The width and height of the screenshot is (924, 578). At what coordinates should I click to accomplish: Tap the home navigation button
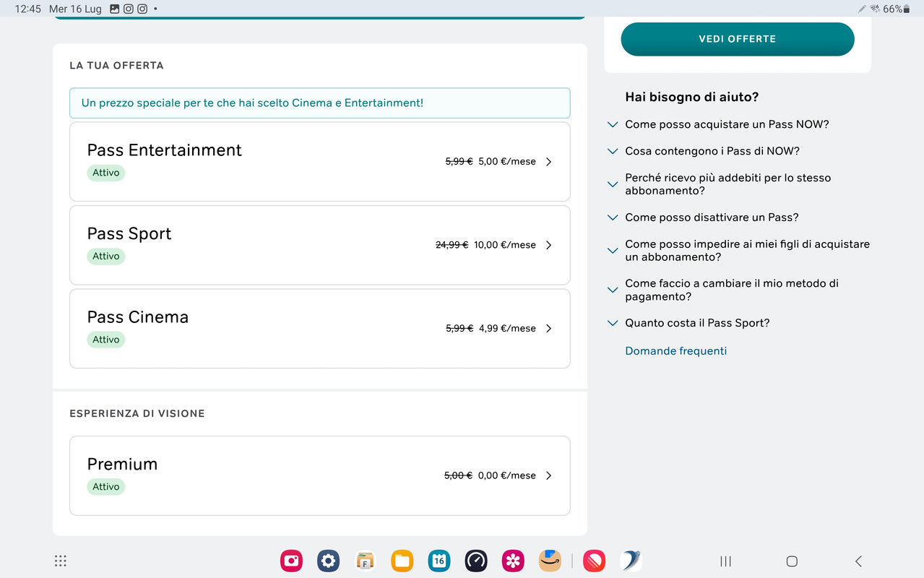coord(792,561)
